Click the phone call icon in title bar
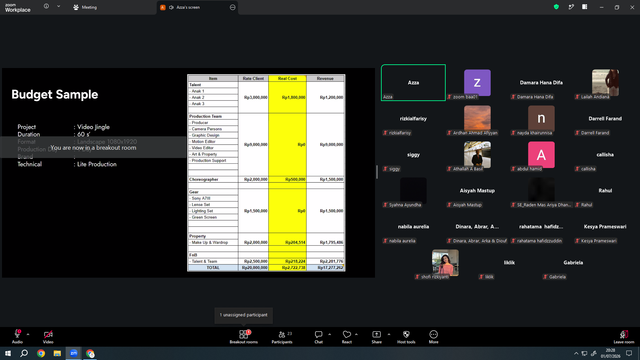The width and height of the screenshot is (640, 360). (571, 7)
